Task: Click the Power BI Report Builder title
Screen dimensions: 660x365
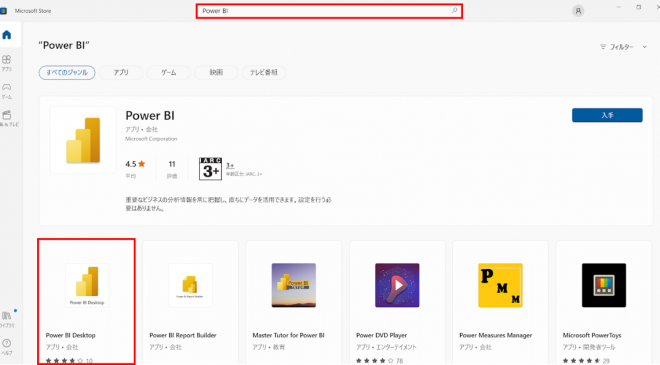Action: [x=183, y=335]
